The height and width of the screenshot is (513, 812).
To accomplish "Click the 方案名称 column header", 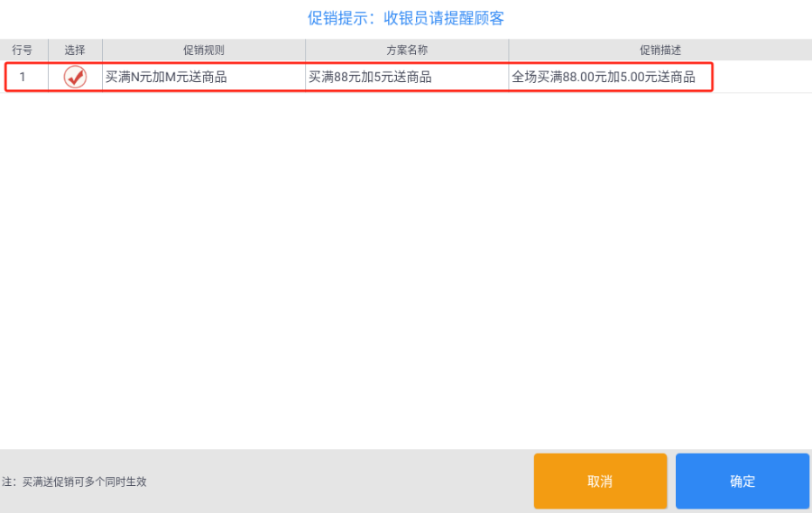I will 407,50.
